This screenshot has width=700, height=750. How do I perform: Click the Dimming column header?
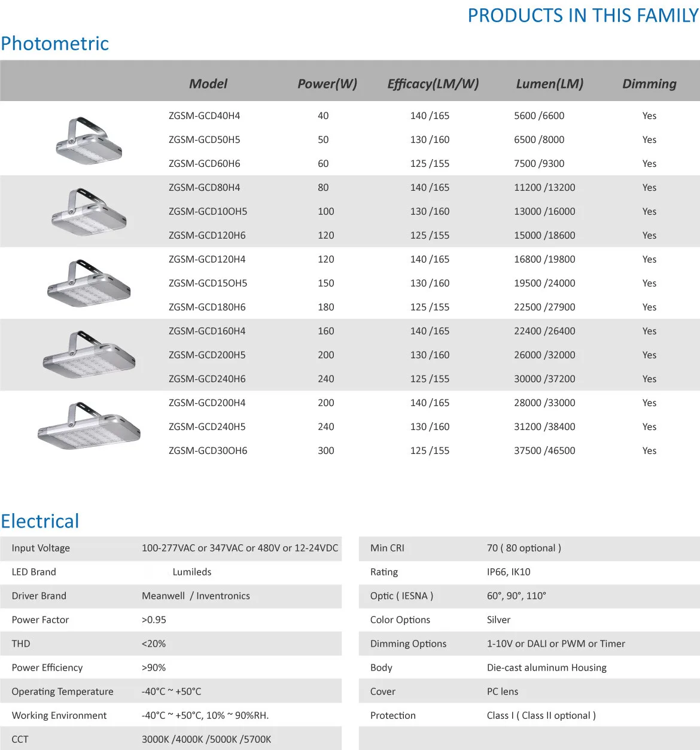[649, 84]
